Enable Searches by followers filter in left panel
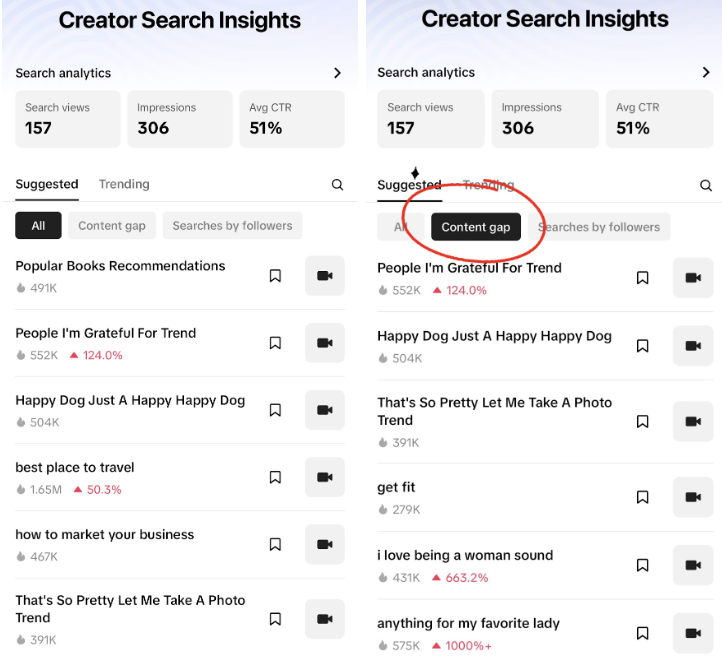Screen dimensions: 722x664 click(x=233, y=226)
